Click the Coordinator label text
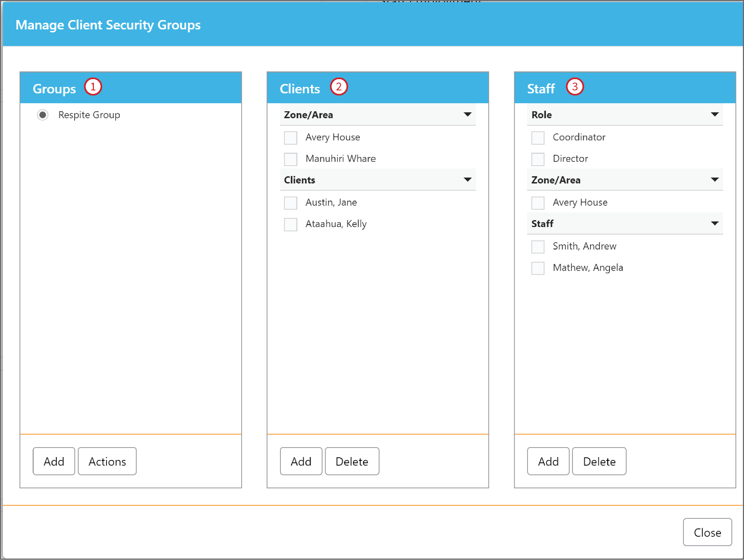Screen dimensions: 744x560 coord(579,137)
